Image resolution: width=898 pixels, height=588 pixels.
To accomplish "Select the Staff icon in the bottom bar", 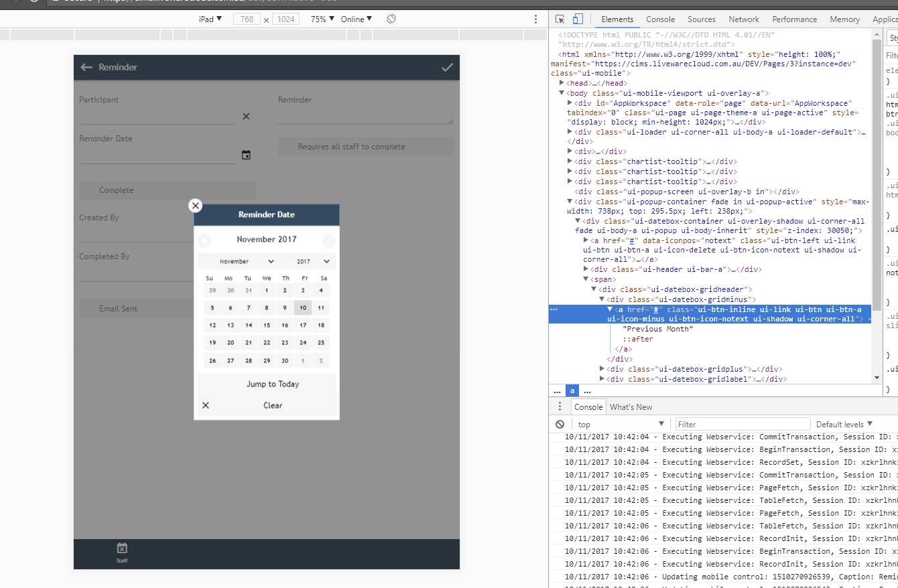I will click(122, 550).
